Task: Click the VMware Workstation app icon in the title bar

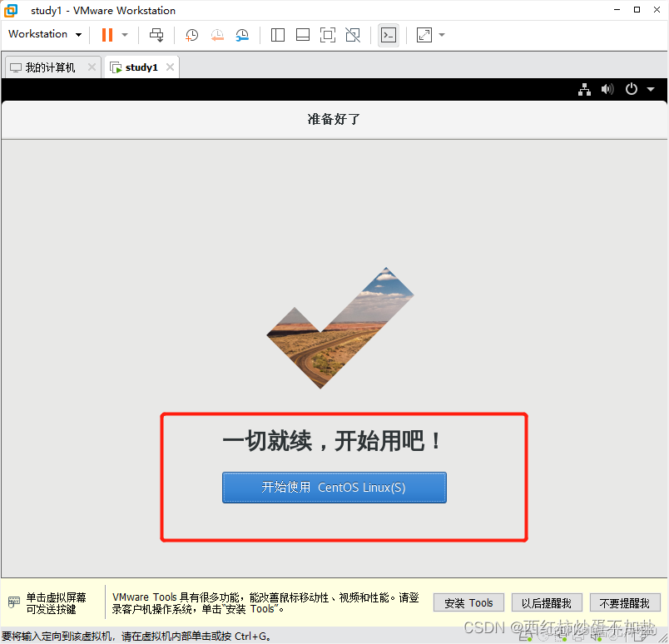Action: pos(11,10)
